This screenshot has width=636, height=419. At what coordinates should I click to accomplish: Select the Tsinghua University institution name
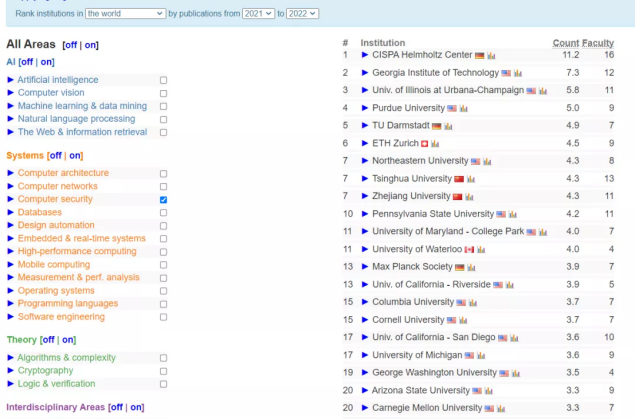[x=412, y=178]
